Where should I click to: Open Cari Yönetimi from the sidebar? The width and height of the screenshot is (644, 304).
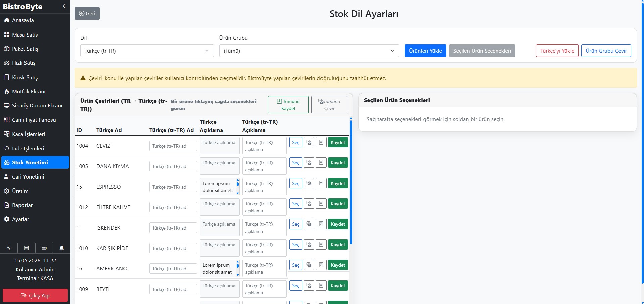point(35,176)
